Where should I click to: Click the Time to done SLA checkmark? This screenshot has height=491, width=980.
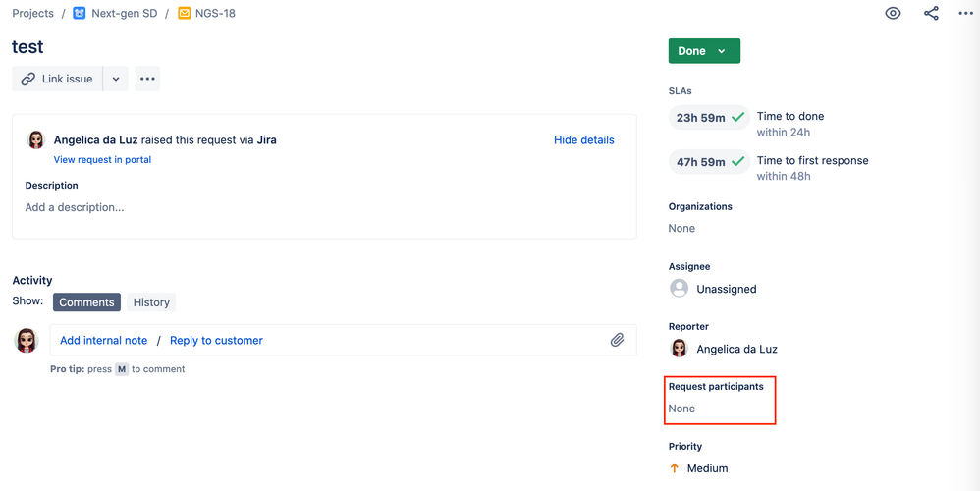click(x=738, y=117)
